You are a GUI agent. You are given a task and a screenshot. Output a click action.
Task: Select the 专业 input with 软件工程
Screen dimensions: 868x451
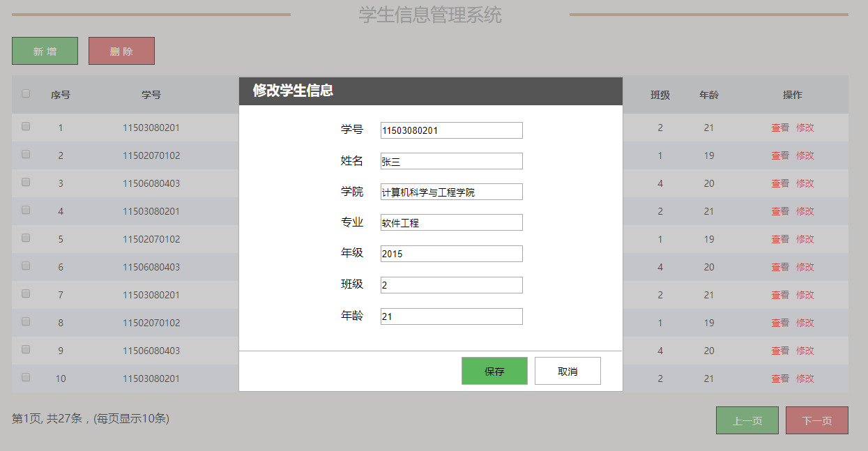point(451,222)
